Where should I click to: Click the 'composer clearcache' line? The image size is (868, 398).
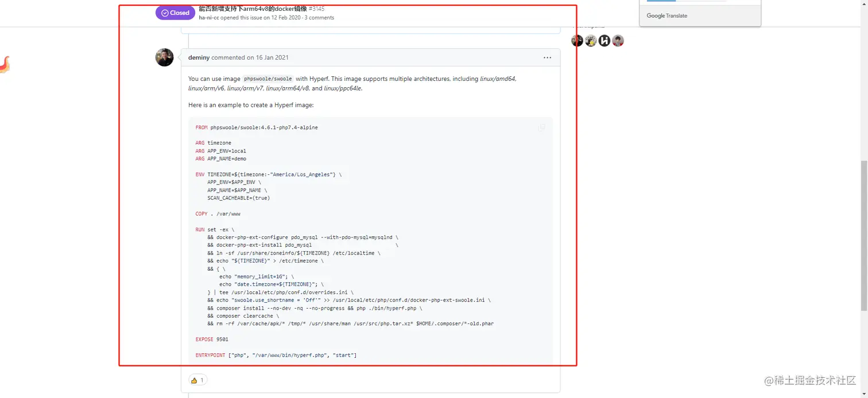pos(243,315)
